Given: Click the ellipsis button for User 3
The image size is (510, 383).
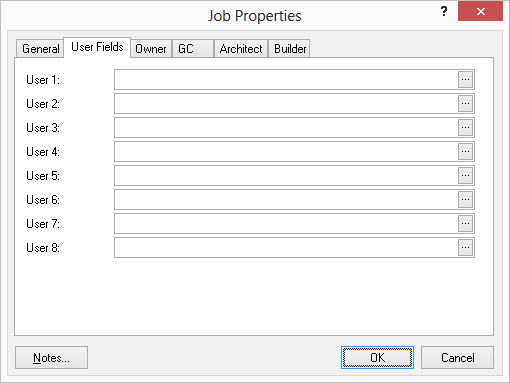Looking at the screenshot, I should (x=465, y=128).
